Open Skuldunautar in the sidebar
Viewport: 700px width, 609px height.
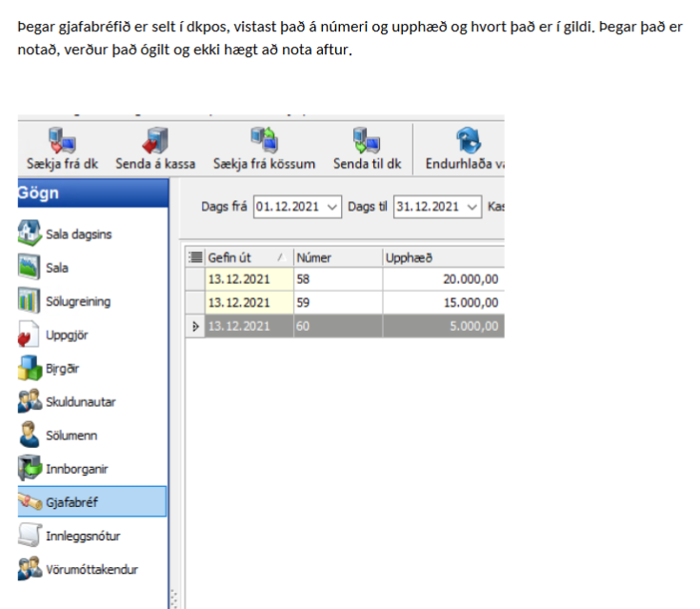pos(80,402)
